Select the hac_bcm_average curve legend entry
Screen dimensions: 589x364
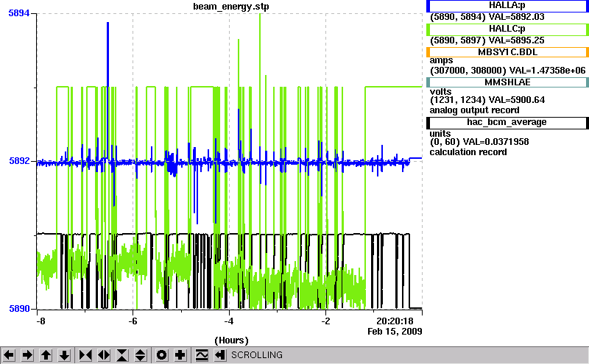click(x=507, y=122)
